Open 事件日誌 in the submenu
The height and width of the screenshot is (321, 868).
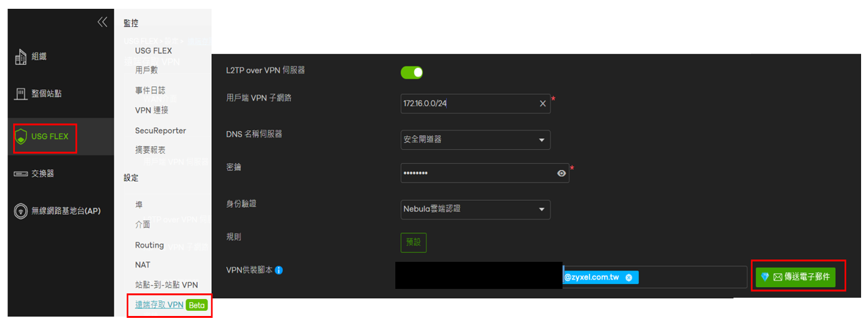click(x=150, y=91)
